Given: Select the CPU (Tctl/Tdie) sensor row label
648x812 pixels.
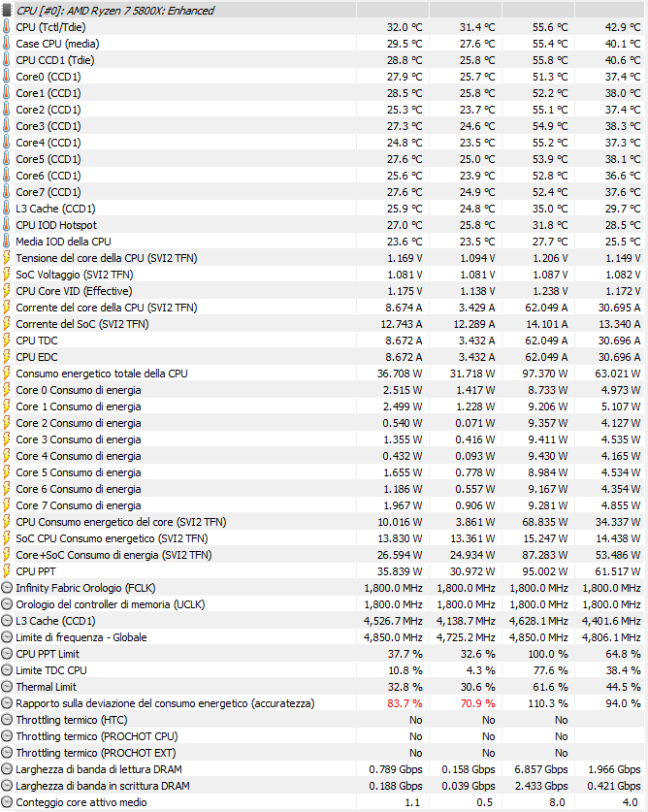Looking at the screenshot, I should tap(50, 27).
